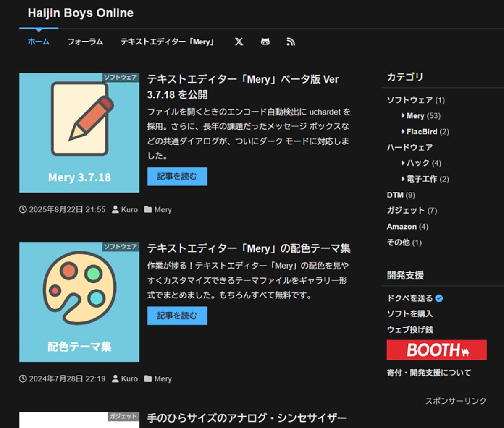504x428 pixels.
Task: Go to the ホーム menu item
Action: pos(39,42)
